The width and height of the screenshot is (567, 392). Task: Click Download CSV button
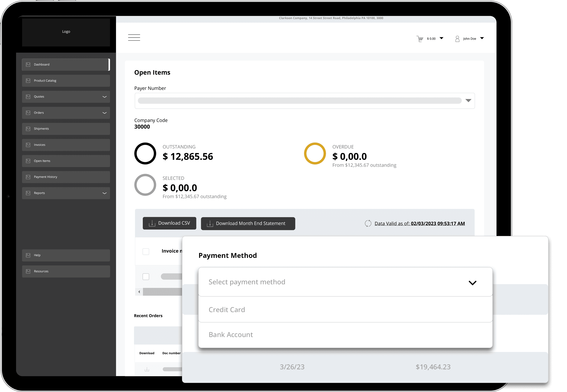click(x=169, y=223)
